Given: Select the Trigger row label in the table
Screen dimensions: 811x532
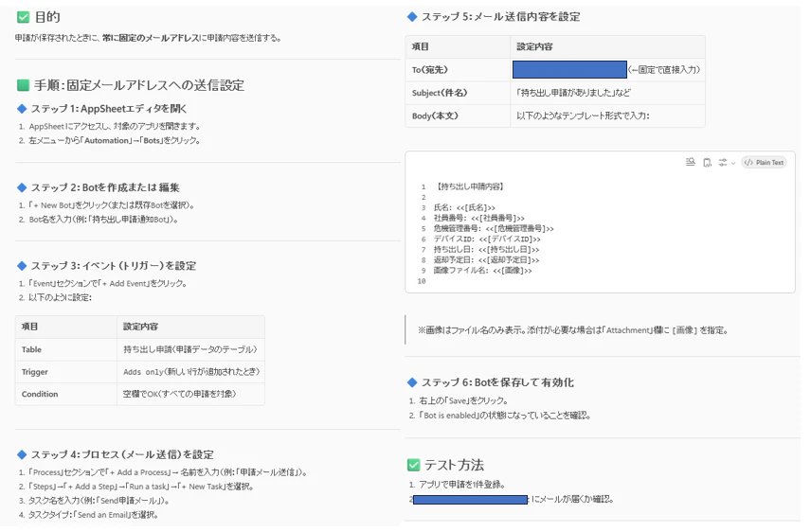Looking at the screenshot, I should tap(35, 372).
